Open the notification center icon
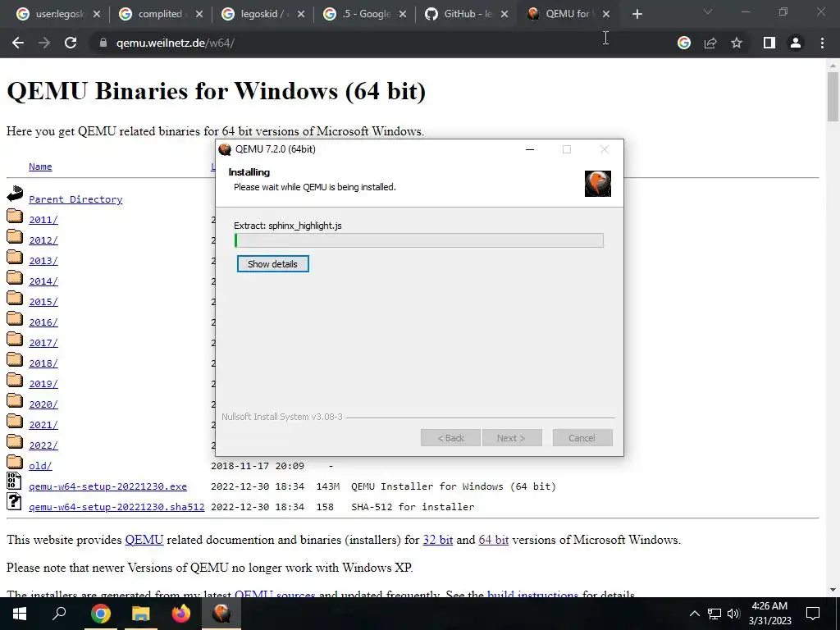 (x=813, y=614)
